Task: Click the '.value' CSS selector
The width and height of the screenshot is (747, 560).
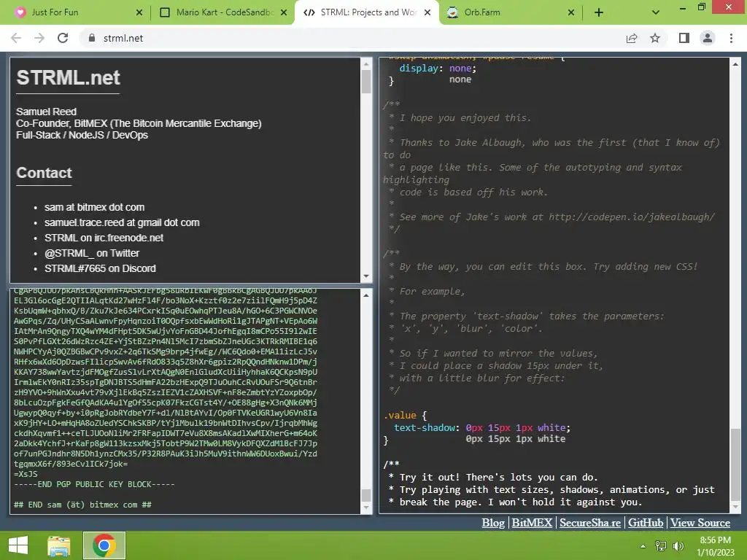Action: click(x=400, y=415)
